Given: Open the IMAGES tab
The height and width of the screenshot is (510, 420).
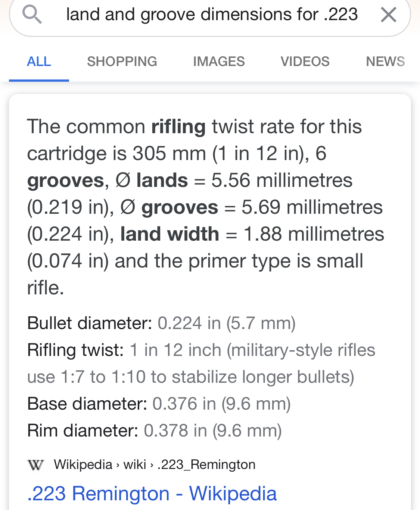Looking at the screenshot, I should tap(219, 61).
